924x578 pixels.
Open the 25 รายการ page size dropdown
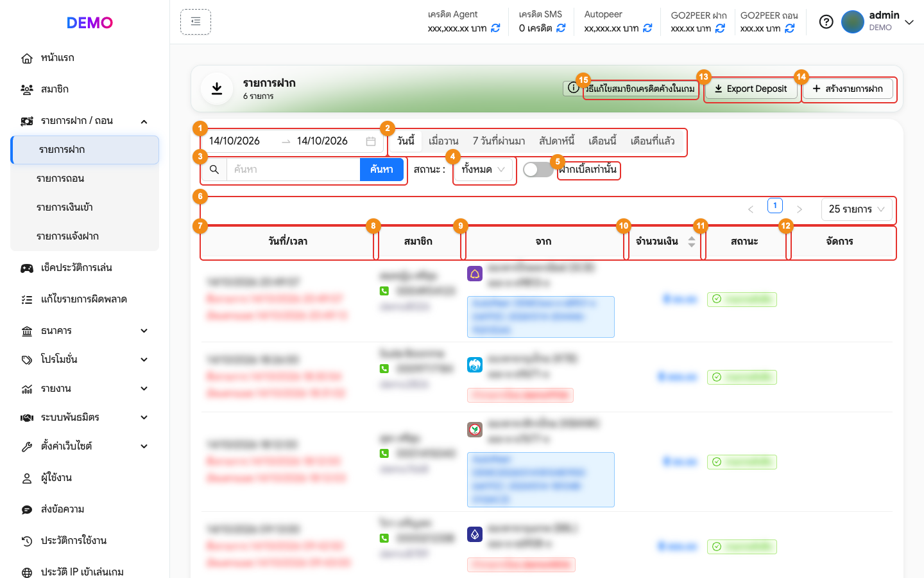click(857, 209)
